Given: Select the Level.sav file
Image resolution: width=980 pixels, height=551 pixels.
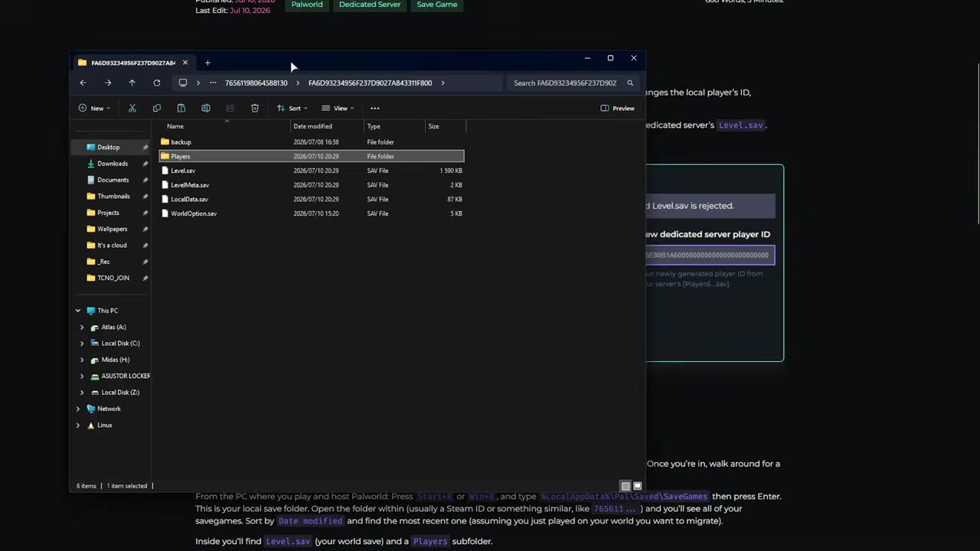Looking at the screenshot, I should click(x=311, y=171).
